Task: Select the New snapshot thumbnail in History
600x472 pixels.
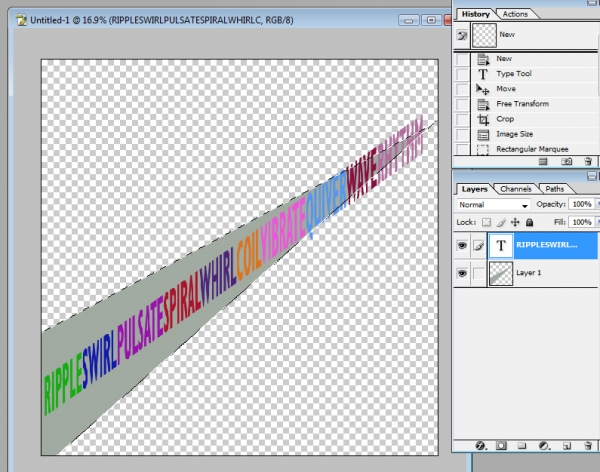Action: click(x=484, y=35)
